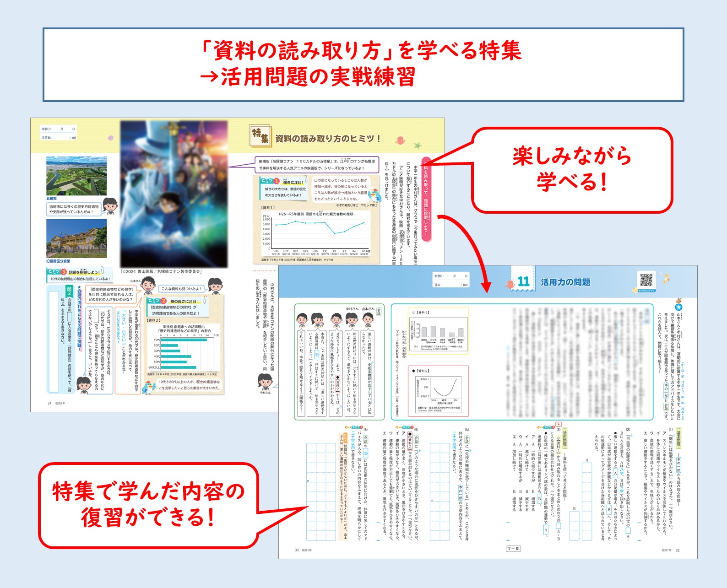Click the 得点 /100 field on the right page
The height and width of the screenshot is (588, 727).
[x=451, y=285]
